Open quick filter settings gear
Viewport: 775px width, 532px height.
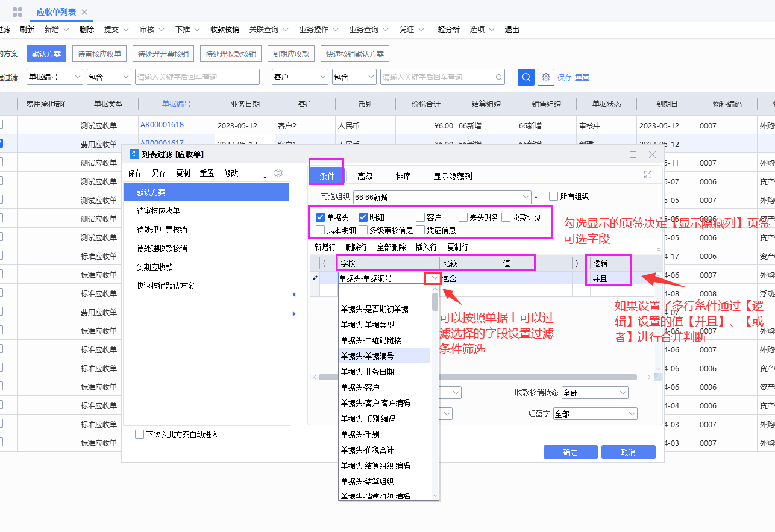(546, 77)
